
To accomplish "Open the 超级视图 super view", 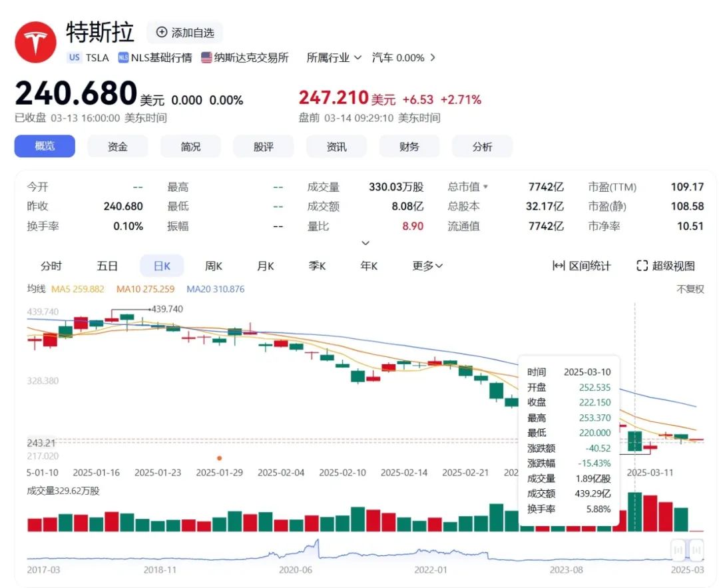I will coord(665,266).
